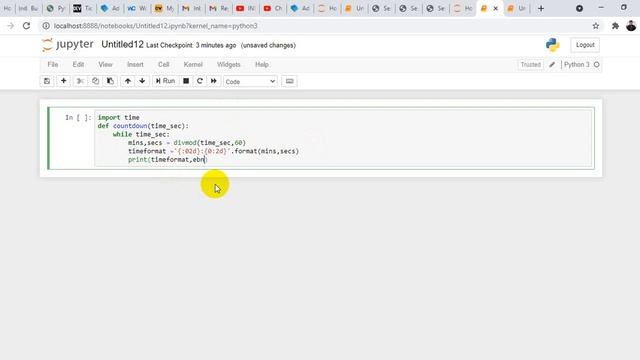Open the Chrome profile avatar
The width and height of the screenshot is (640, 360).
(x=631, y=26)
